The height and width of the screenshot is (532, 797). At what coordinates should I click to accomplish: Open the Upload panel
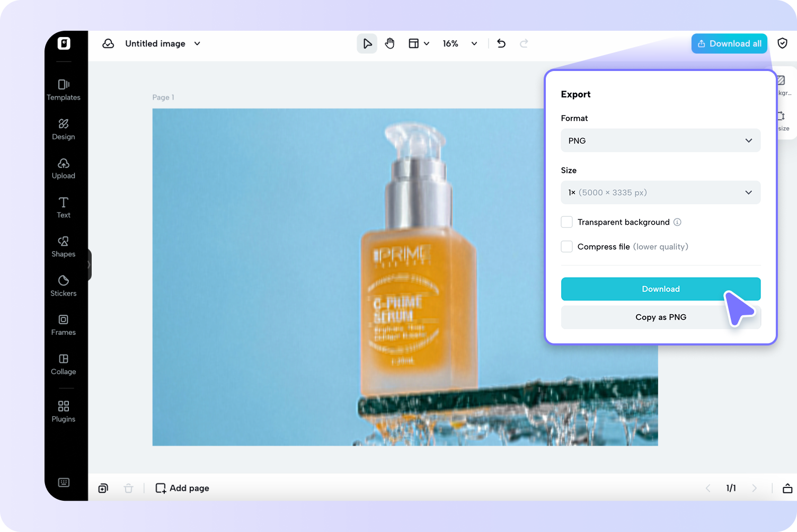tap(64, 169)
